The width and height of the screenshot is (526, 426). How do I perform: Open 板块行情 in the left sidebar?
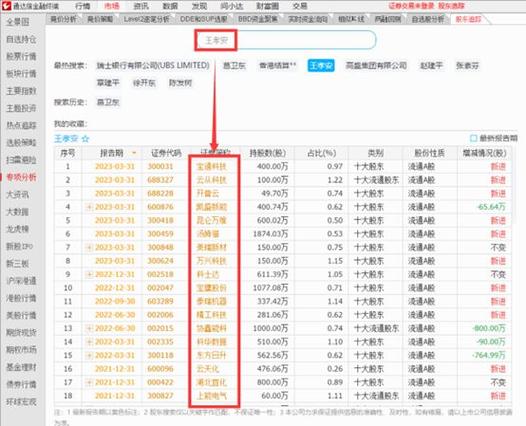tap(21, 73)
